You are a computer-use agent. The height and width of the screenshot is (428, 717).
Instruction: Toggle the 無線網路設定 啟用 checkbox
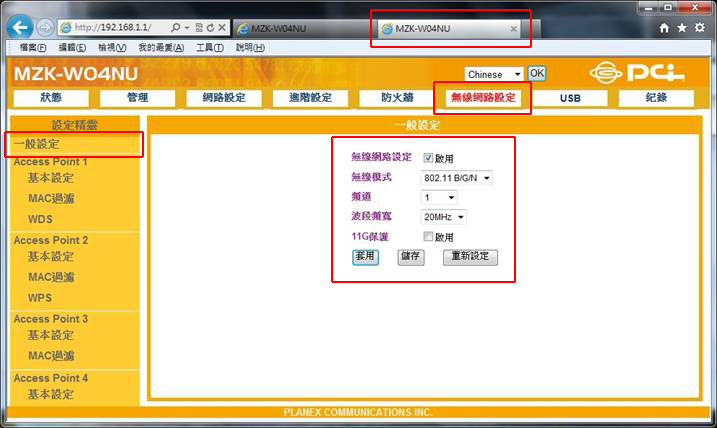coord(428,158)
